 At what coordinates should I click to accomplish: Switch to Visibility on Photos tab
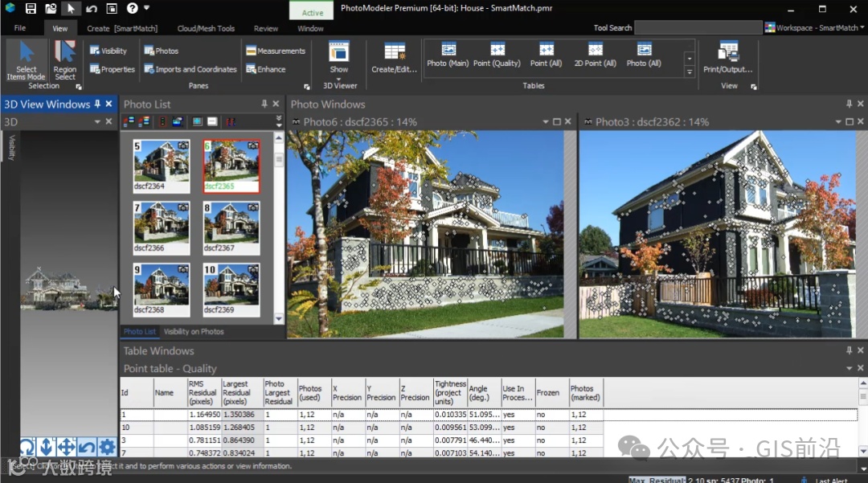tap(194, 331)
